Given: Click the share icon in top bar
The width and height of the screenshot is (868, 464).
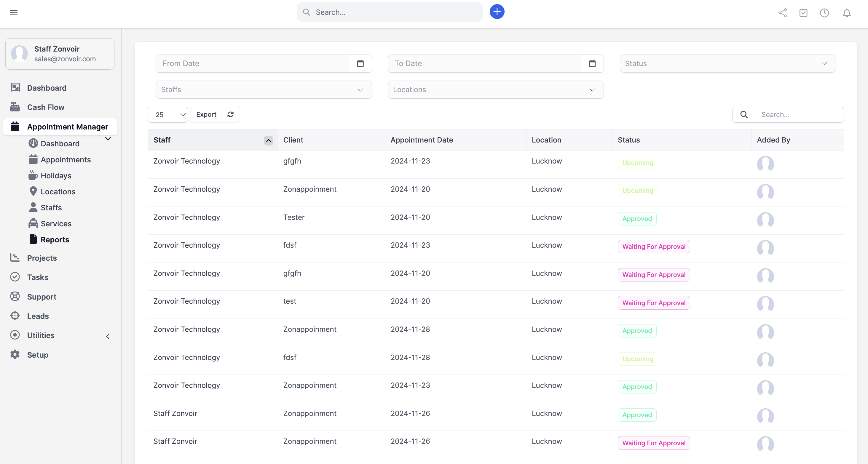Looking at the screenshot, I should (782, 13).
